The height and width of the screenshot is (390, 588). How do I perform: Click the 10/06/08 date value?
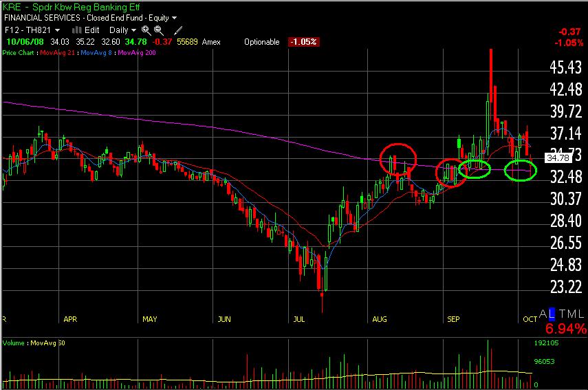click(25, 42)
